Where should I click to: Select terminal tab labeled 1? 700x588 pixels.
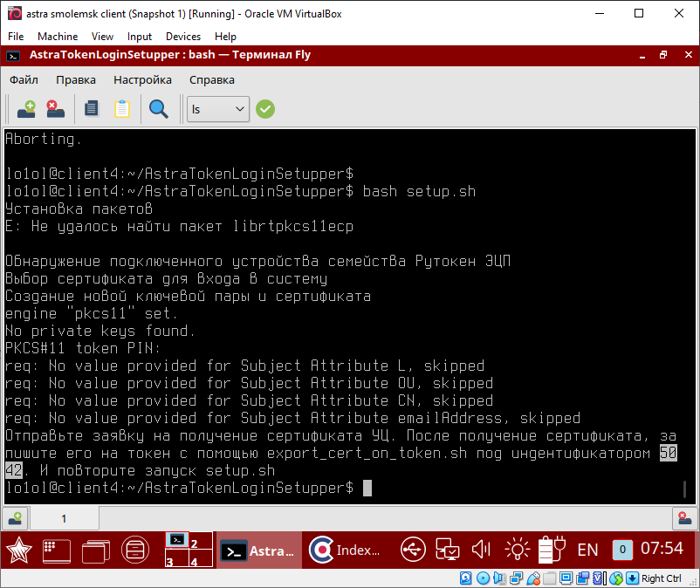tap(64, 518)
